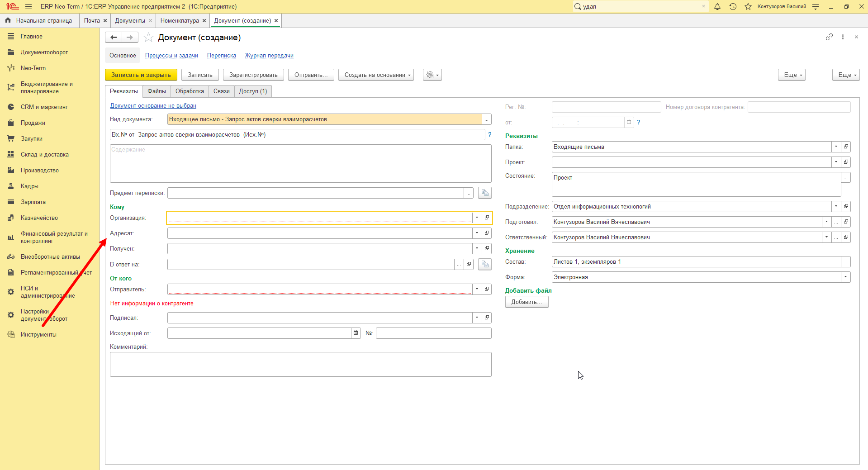Click into the Комментарий text area
This screenshot has width=868, height=470.
301,364
